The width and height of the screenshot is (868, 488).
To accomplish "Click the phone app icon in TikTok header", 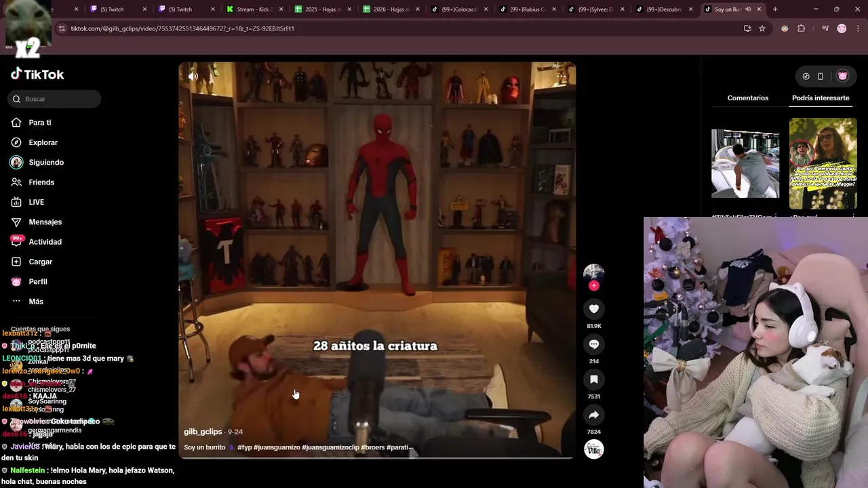I will [821, 77].
